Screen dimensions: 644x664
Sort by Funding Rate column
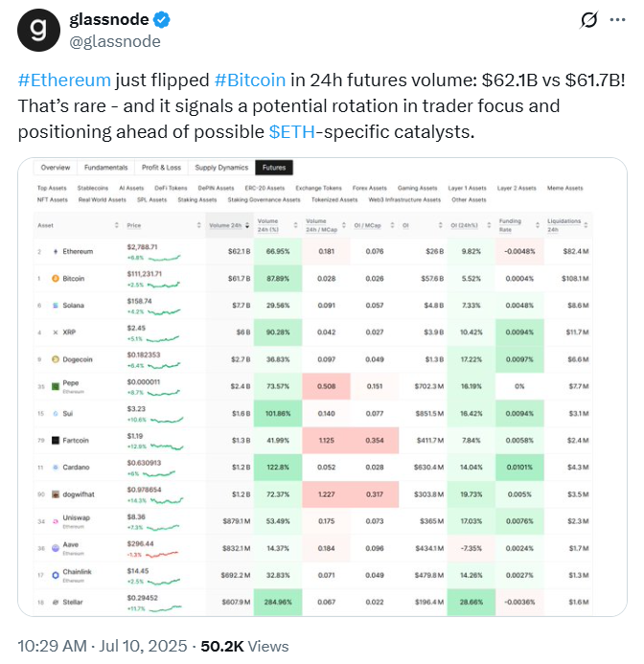pyautogui.click(x=538, y=225)
